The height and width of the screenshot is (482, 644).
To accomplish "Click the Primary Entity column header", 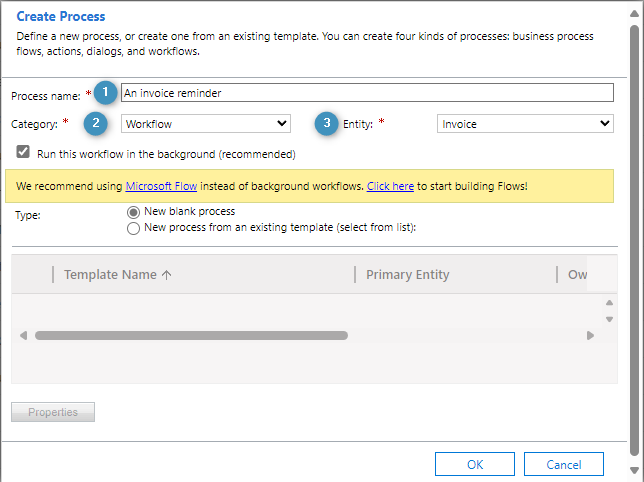I will [x=407, y=274].
